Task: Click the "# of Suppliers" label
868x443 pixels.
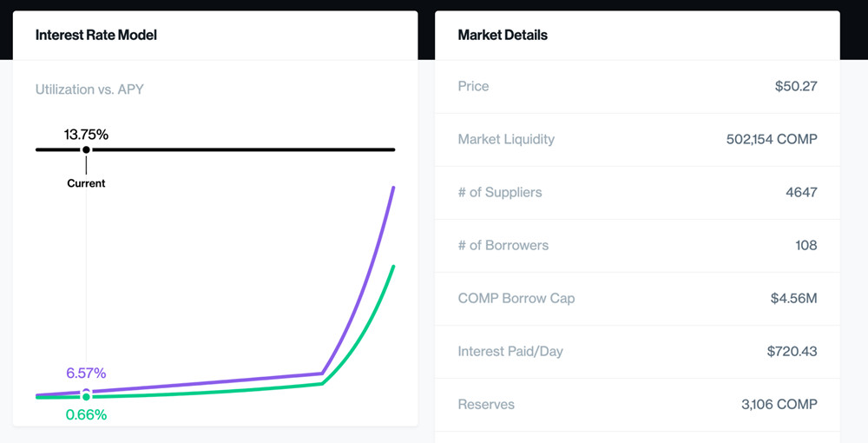Action: coord(500,192)
